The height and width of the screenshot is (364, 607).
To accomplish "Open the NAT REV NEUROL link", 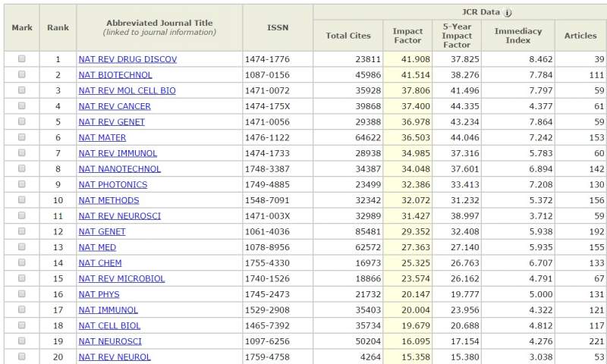I will pos(115,357).
